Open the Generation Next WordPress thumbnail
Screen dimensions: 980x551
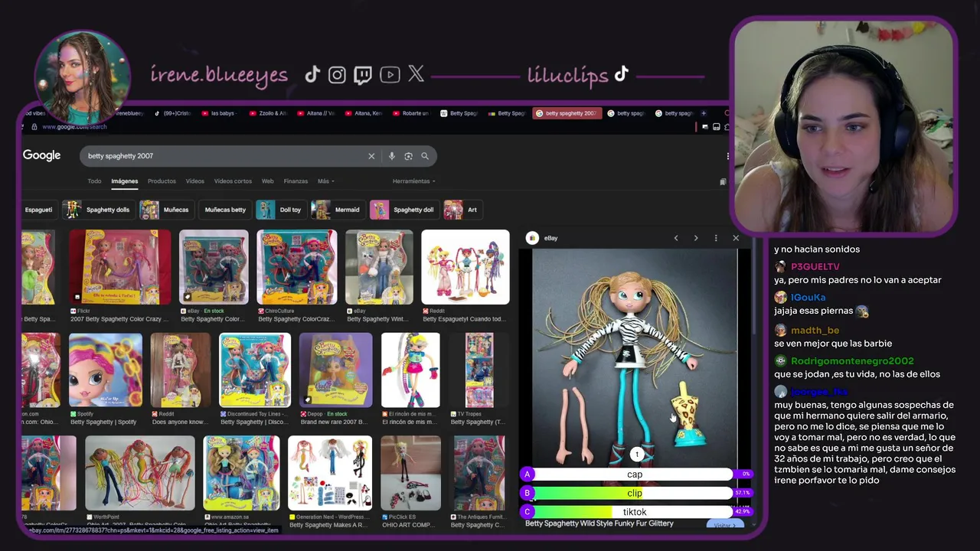329,473
